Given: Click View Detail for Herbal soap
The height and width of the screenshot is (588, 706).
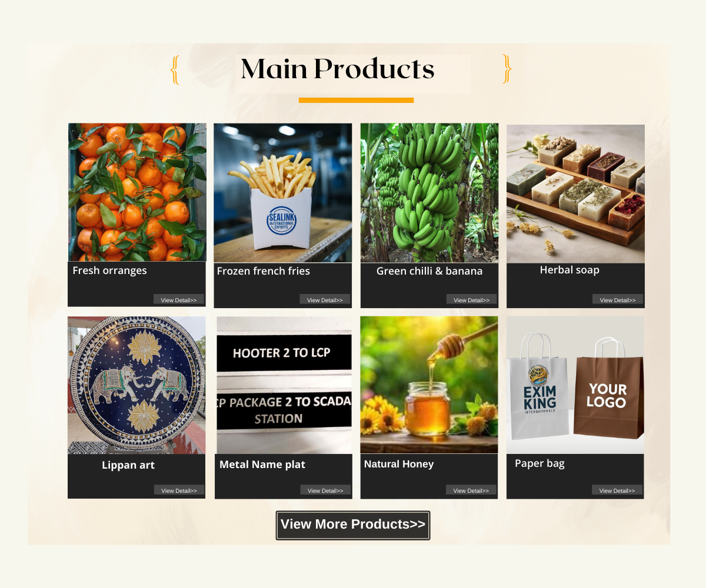Looking at the screenshot, I should click(x=618, y=299).
